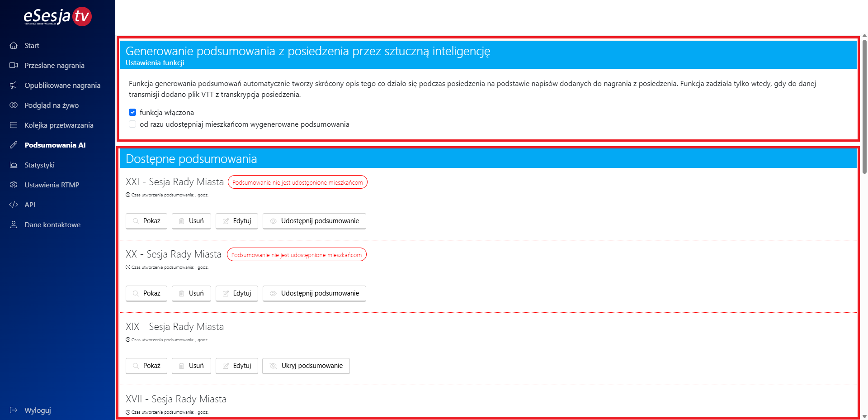
Task: Disable the 'funkcja włączona' checkbox
Action: [132, 112]
